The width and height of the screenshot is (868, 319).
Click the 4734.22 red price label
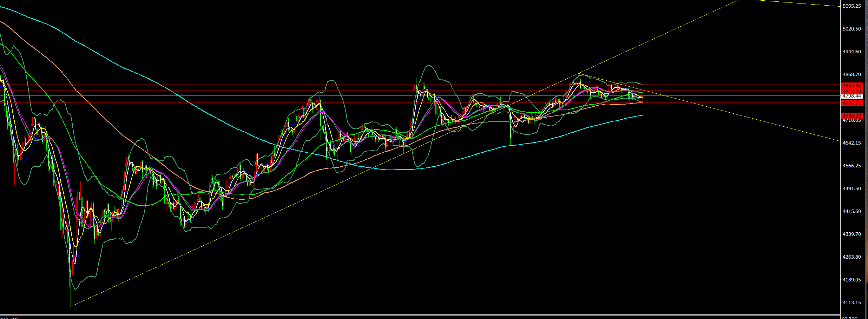(857, 115)
